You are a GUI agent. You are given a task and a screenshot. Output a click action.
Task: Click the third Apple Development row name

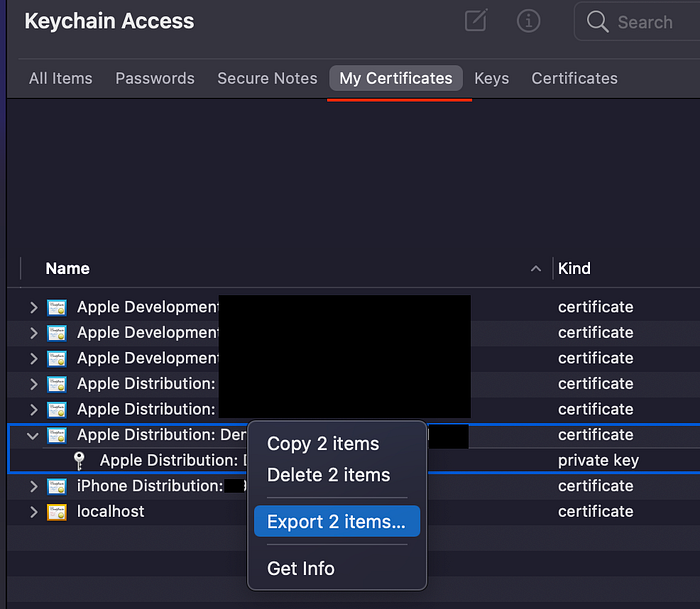coord(148,358)
